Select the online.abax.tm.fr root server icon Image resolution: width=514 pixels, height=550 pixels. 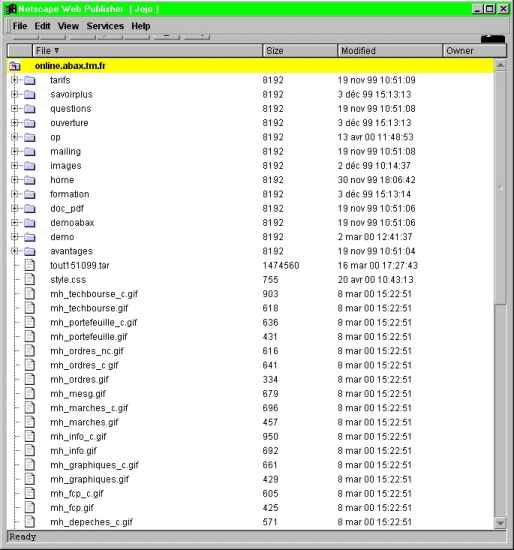(x=15, y=66)
